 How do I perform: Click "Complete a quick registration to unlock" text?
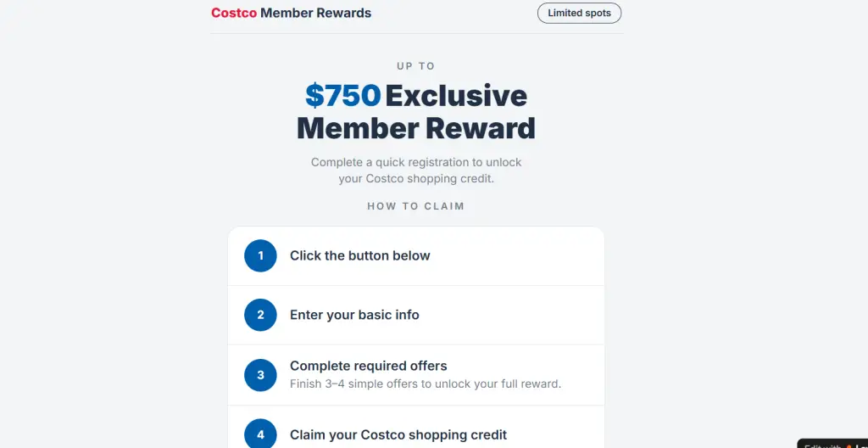click(x=415, y=162)
